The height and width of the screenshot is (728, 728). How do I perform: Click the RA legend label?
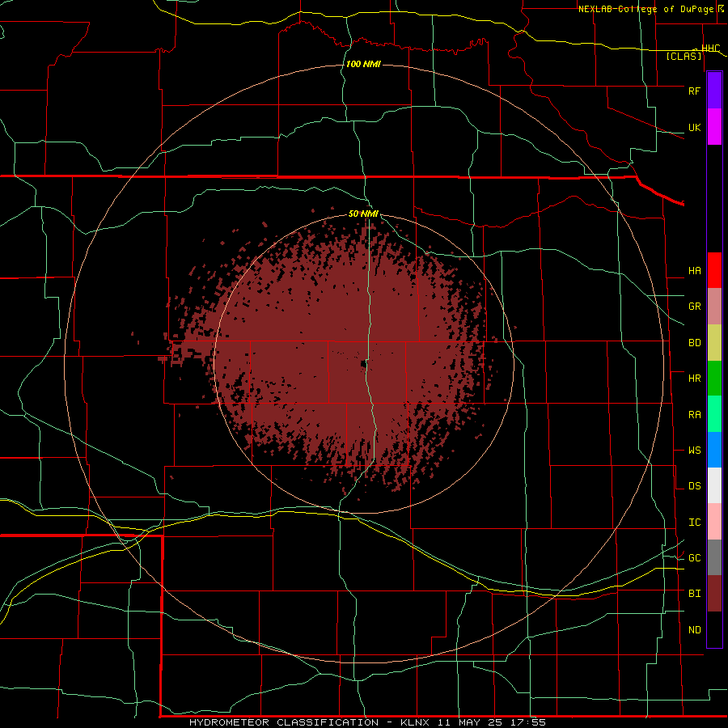(x=694, y=415)
